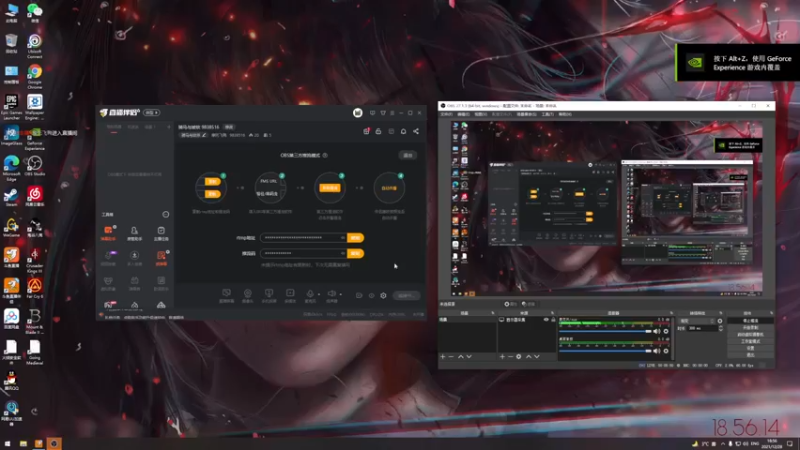Open the 文件 menu in OBS

click(446, 114)
